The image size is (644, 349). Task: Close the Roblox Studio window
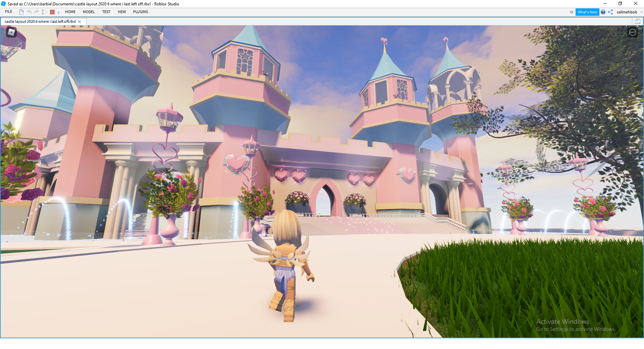636,4
